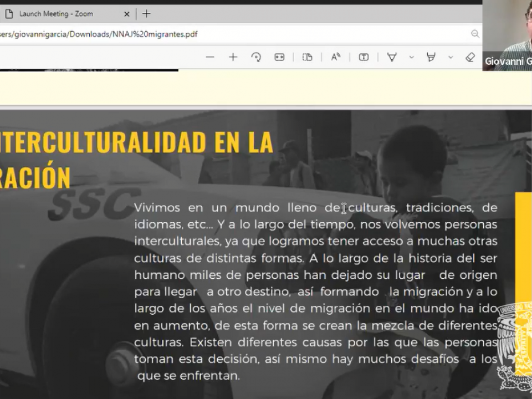Screen dimensions: 532x399
Task: Select the Draw pen tool
Action: coord(392,57)
